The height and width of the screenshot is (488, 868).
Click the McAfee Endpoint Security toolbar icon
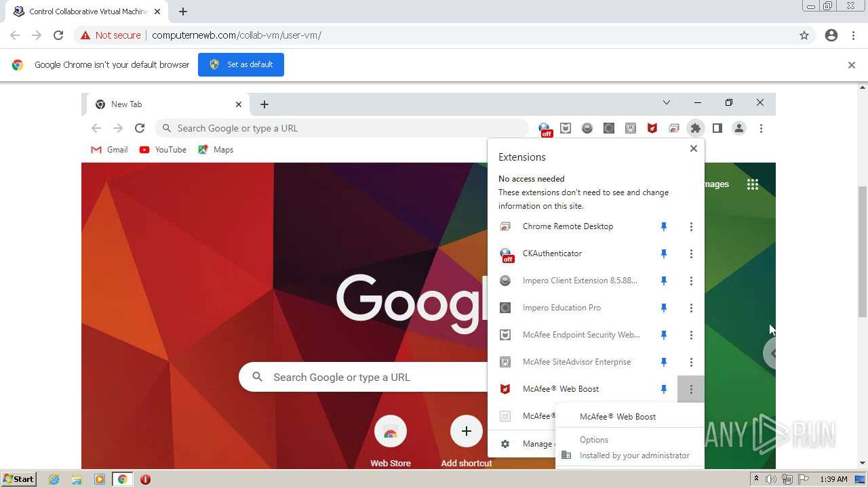click(x=566, y=128)
